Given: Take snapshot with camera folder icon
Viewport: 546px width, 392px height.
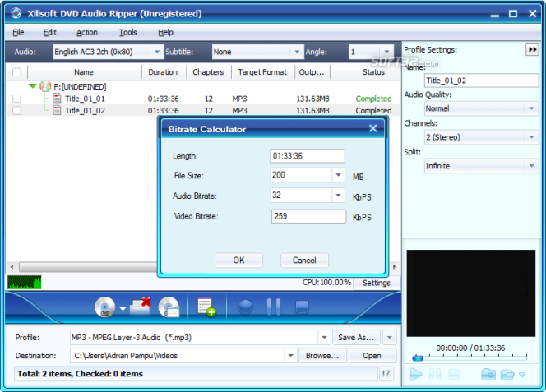Looking at the screenshot, I should click(x=488, y=375).
